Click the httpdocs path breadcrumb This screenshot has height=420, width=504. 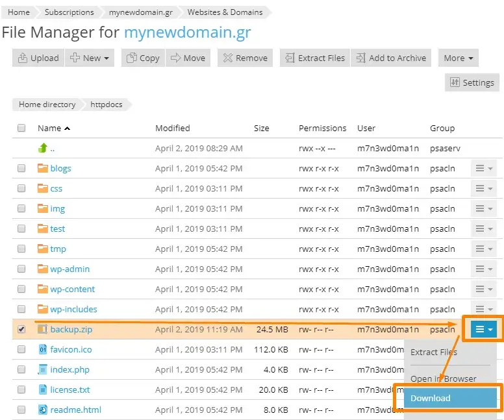[107, 105]
